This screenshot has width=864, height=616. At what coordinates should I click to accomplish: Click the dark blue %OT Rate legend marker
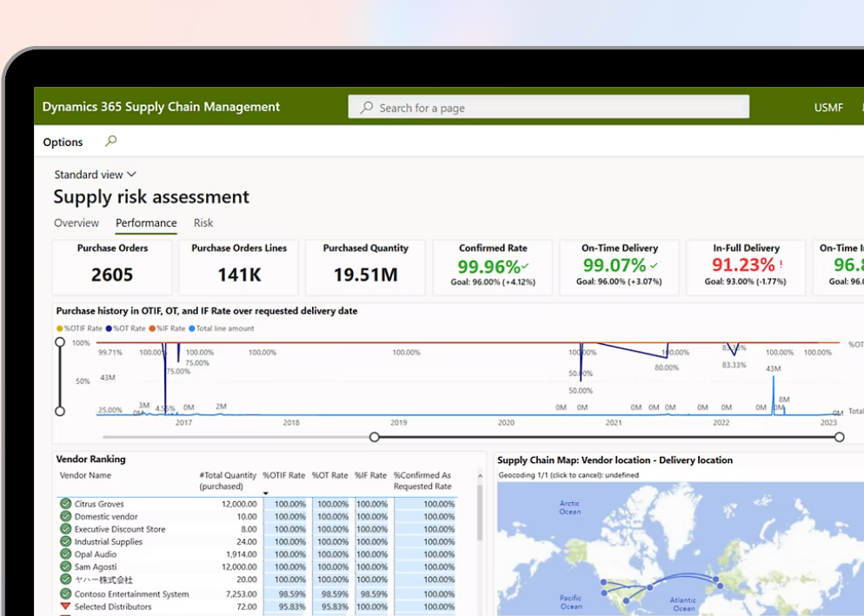pyautogui.click(x=109, y=328)
